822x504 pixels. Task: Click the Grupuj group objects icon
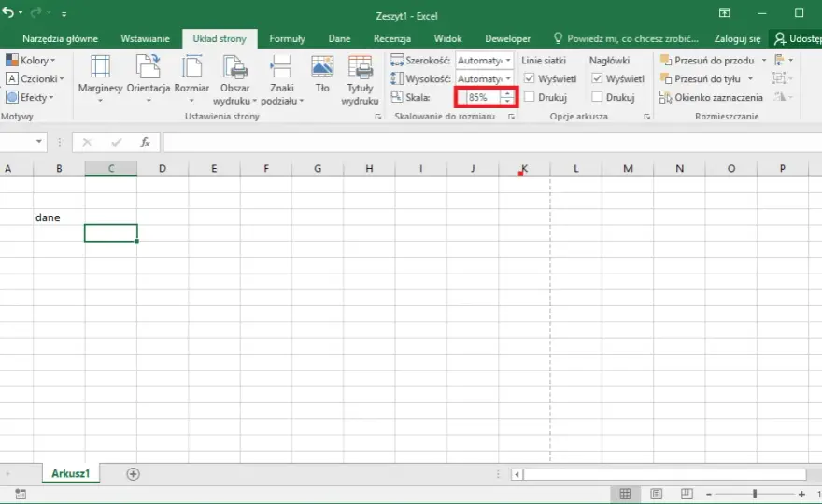(x=784, y=78)
